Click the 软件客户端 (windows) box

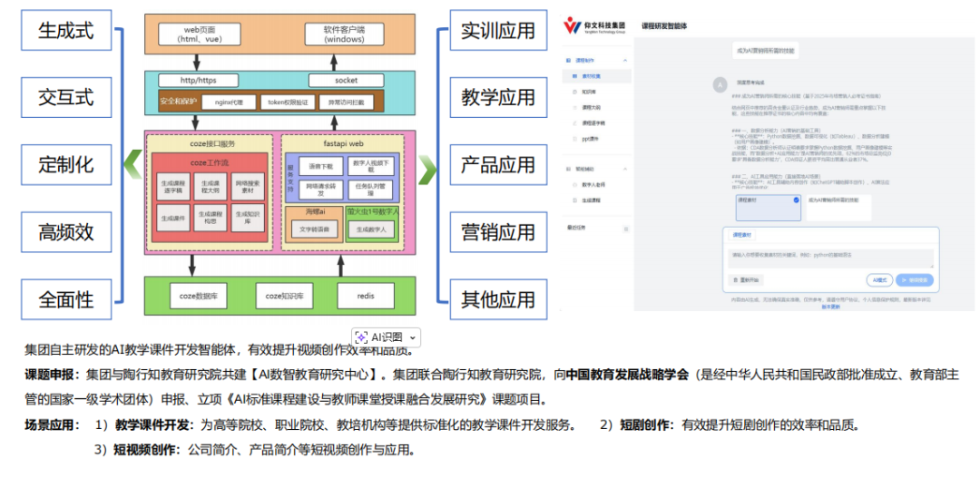click(x=344, y=34)
